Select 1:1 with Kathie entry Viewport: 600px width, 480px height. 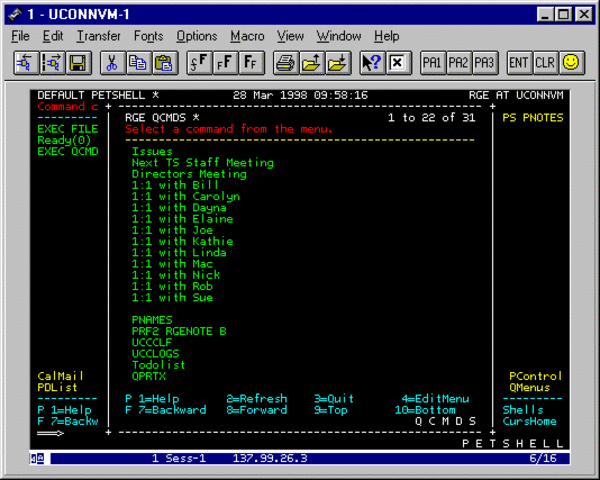pyautogui.click(x=183, y=241)
